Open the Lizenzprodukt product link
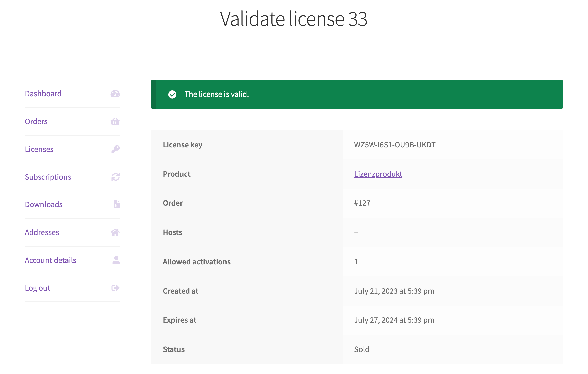 coord(378,174)
